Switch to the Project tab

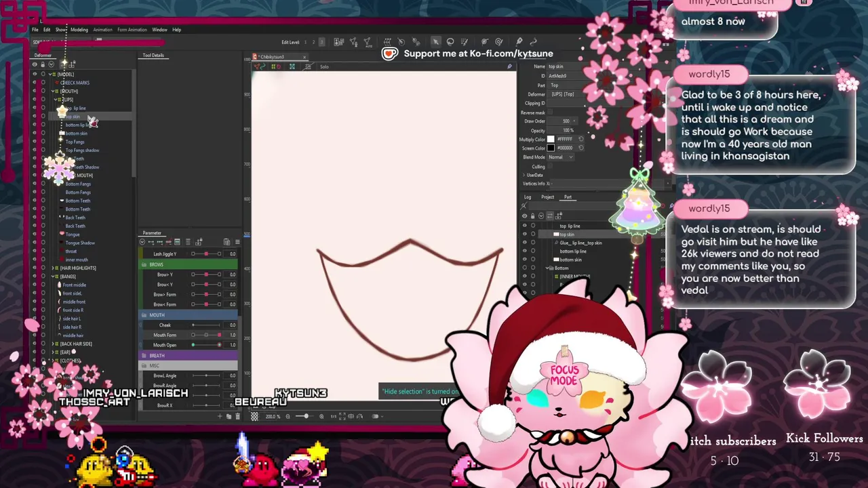(547, 197)
